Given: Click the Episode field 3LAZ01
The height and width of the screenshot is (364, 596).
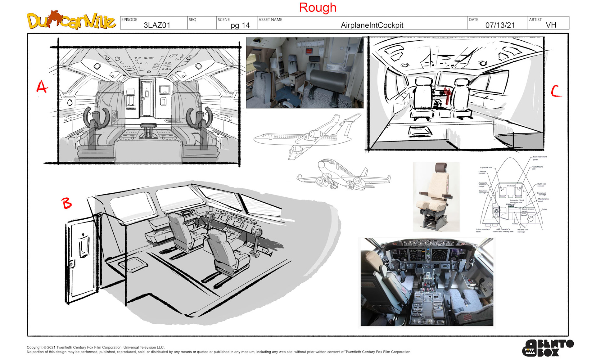Looking at the screenshot, I should pyautogui.click(x=156, y=25).
